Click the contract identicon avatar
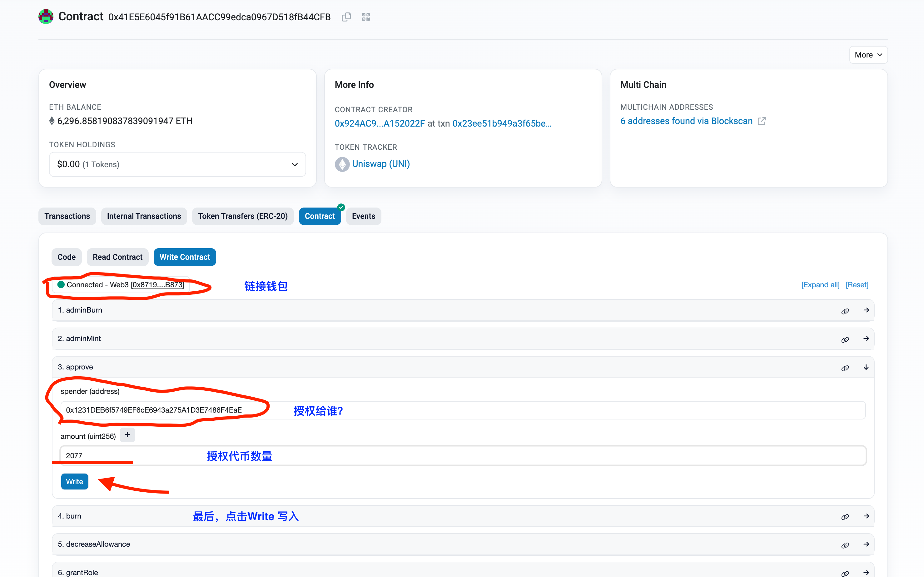Screen dimensions: 924x577 pyautogui.click(x=46, y=16)
